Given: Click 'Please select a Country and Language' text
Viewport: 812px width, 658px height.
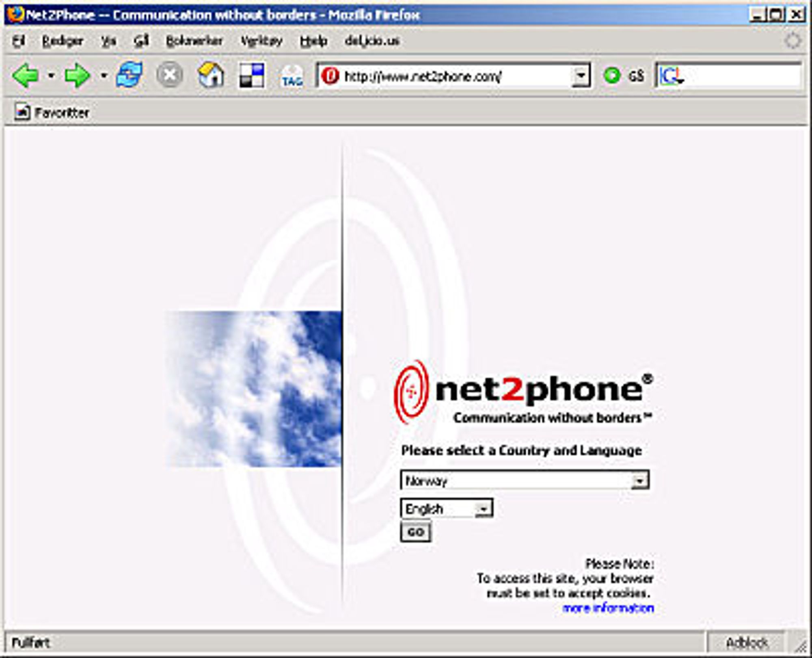Looking at the screenshot, I should point(521,450).
